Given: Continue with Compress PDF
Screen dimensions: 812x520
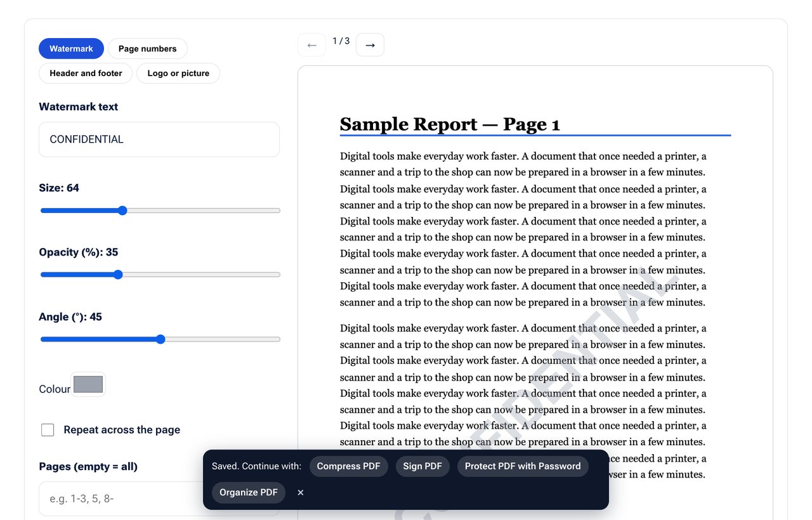Looking at the screenshot, I should 348,466.
